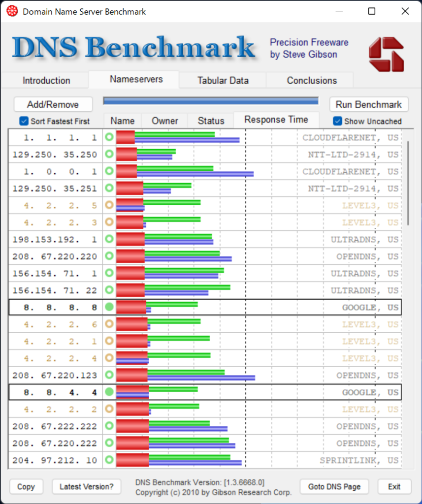Uncheck Sort Fastest First checkbox
The height and width of the screenshot is (504, 422).
[x=24, y=121]
